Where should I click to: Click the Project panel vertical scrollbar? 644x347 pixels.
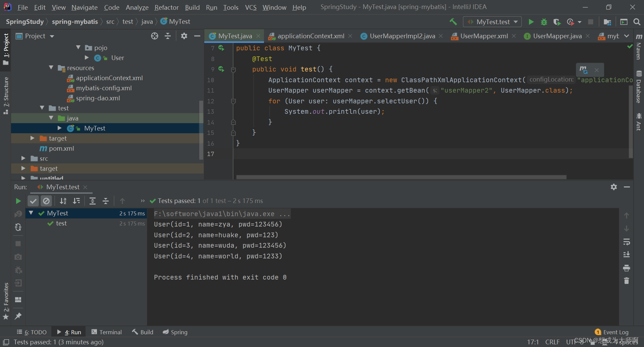click(x=201, y=130)
